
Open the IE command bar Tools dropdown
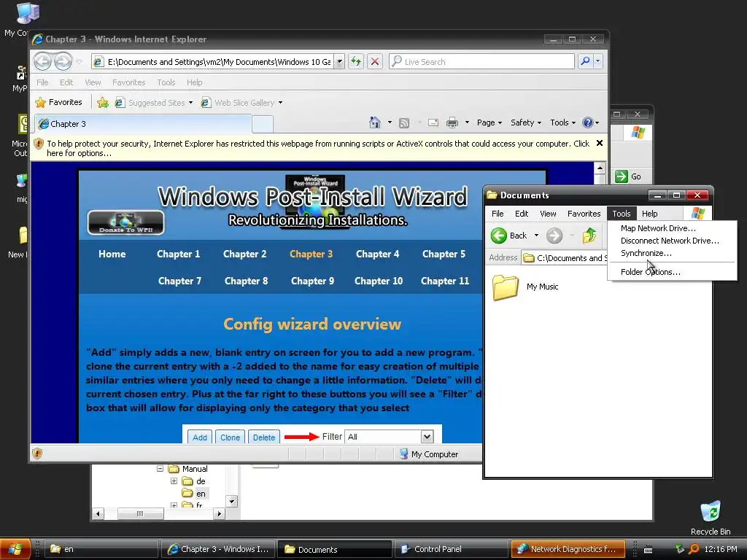pyautogui.click(x=562, y=122)
